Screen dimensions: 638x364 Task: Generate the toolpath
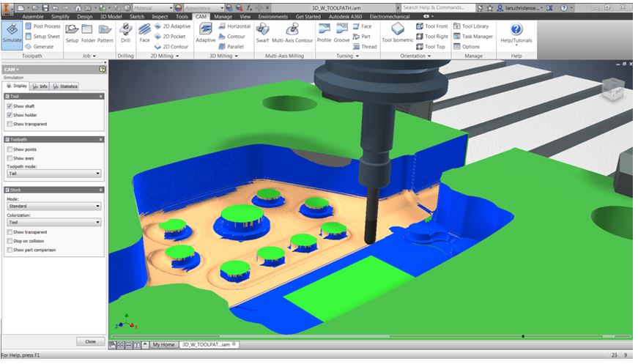[39, 46]
